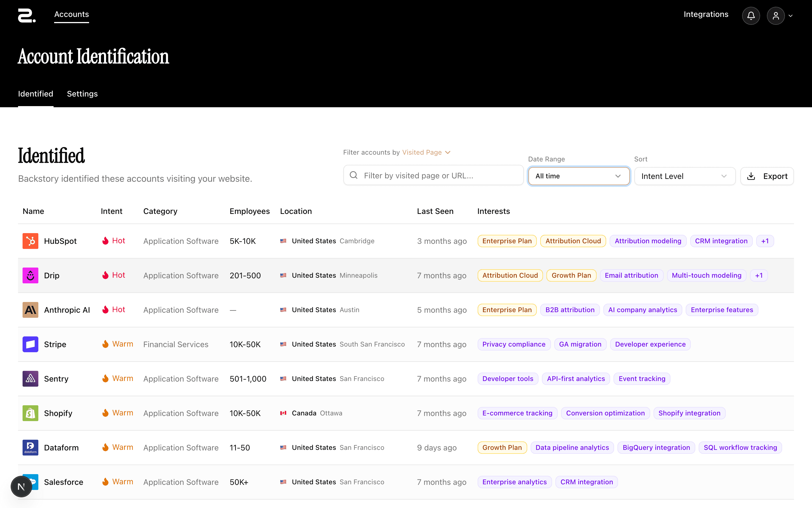Expand the +1 interests tag in HubSpot's row
The image size is (812, 508).
click(x=765, y=241)
